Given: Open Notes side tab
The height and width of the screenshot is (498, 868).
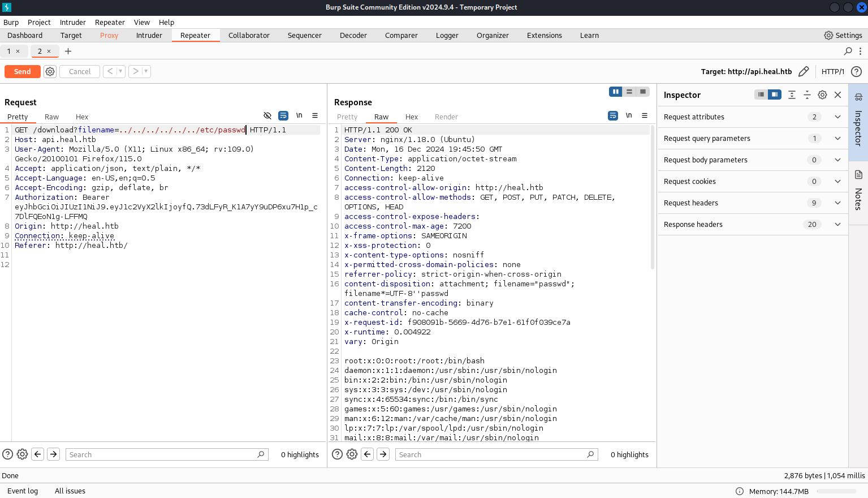Looking at the screenshot, I should click(858, 192).
